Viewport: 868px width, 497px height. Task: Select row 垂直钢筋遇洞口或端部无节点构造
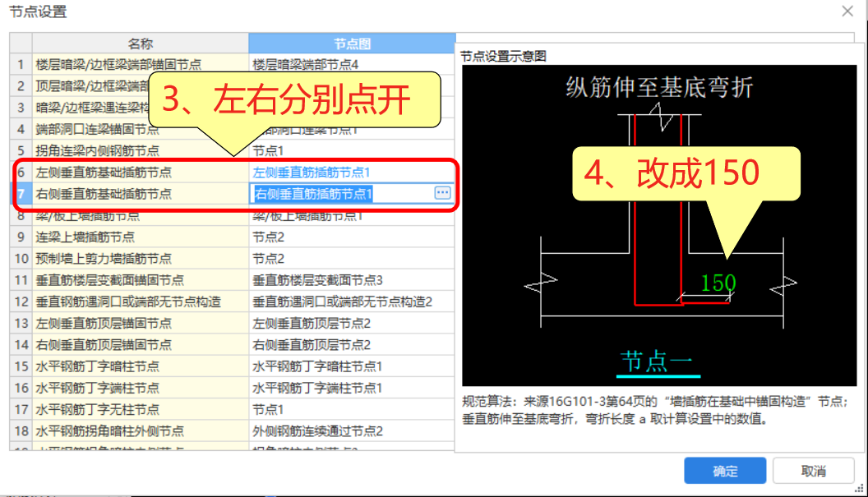point(141,301)
